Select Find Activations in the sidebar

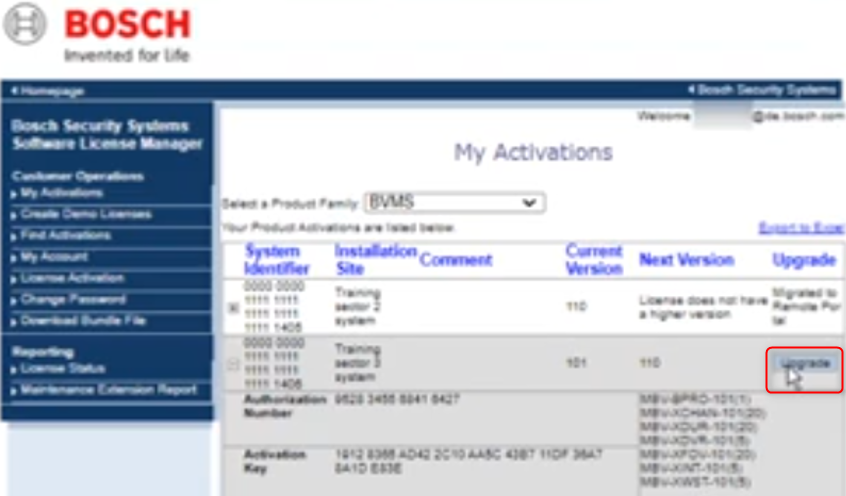point(65,235)
